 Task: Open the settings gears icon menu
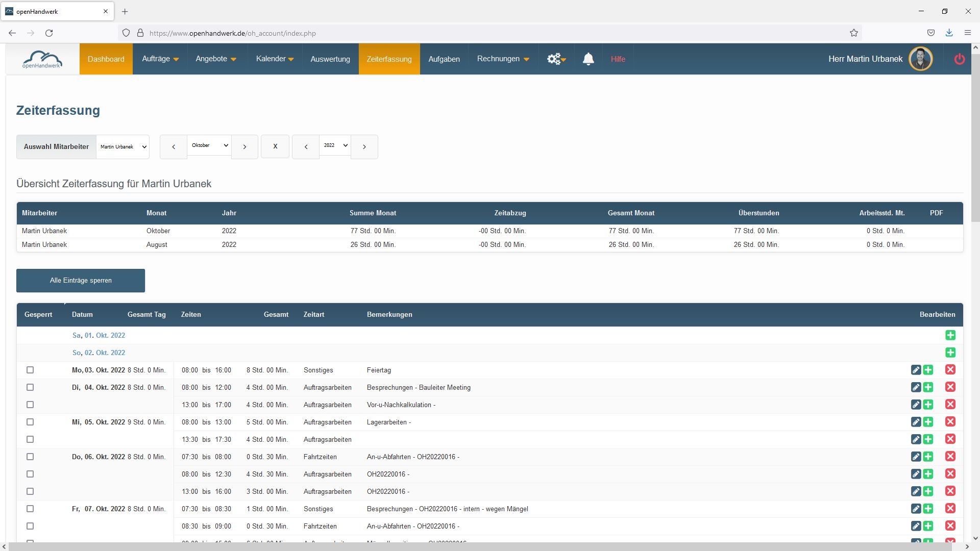[x=556, y=59]
